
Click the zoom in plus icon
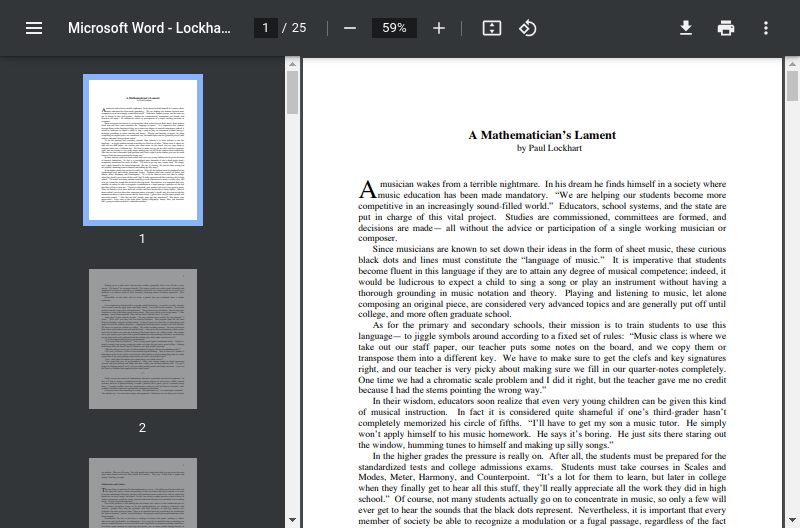coord(439,28)
